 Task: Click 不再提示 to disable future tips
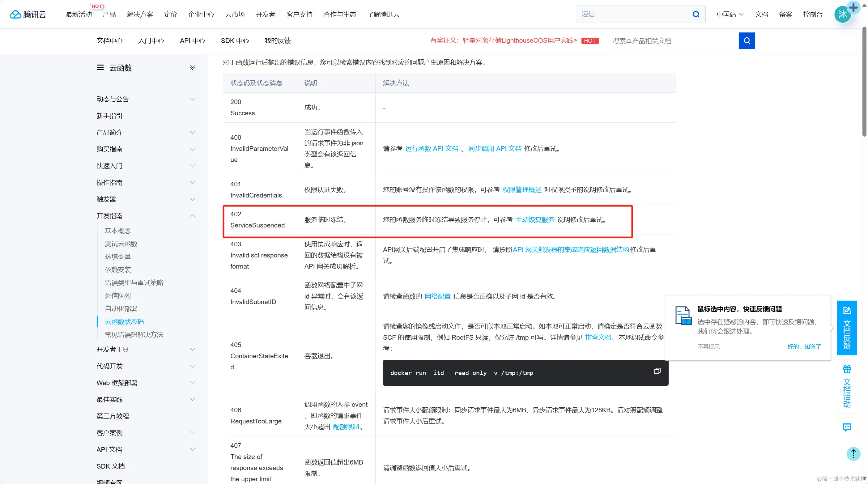pyautogui.click(x=708, y=346)
